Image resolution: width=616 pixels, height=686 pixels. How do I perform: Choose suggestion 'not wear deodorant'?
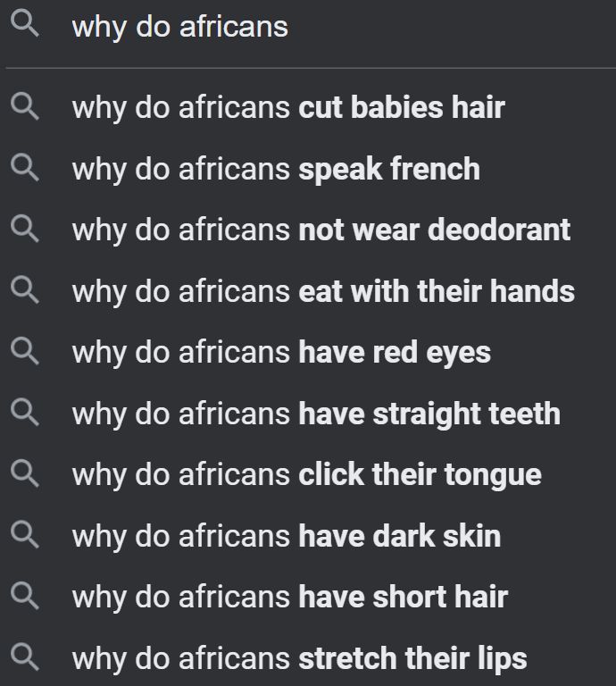(308, 230)
